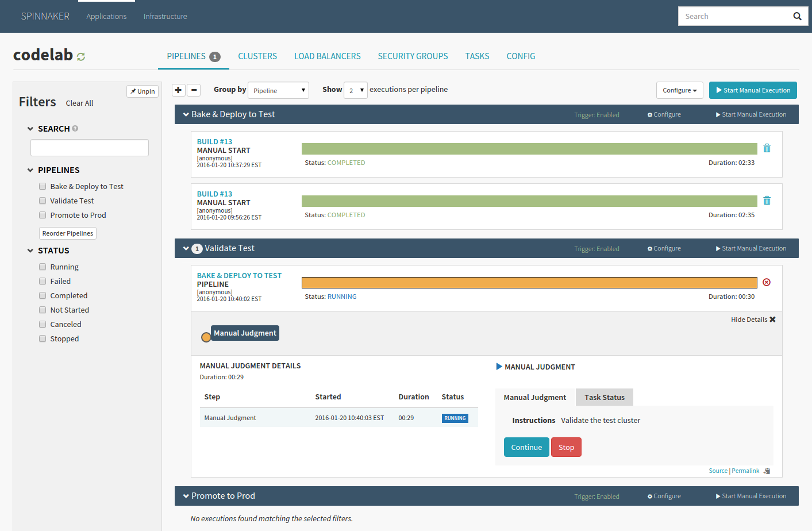Image resolution: width=812 pixels, height=531 pixels.
Task: Click the orange running execution progress bar
Action: [529, 283]
